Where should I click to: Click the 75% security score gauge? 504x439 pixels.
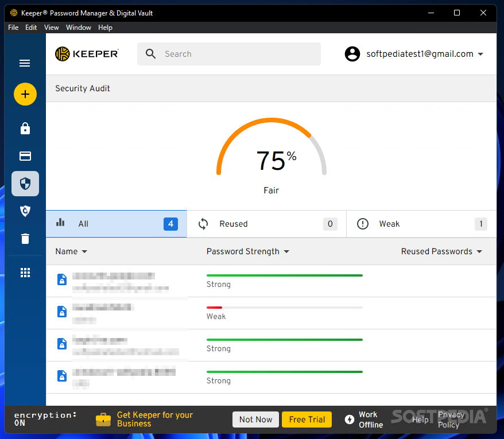pyautogui.click(x=272, y=147)
